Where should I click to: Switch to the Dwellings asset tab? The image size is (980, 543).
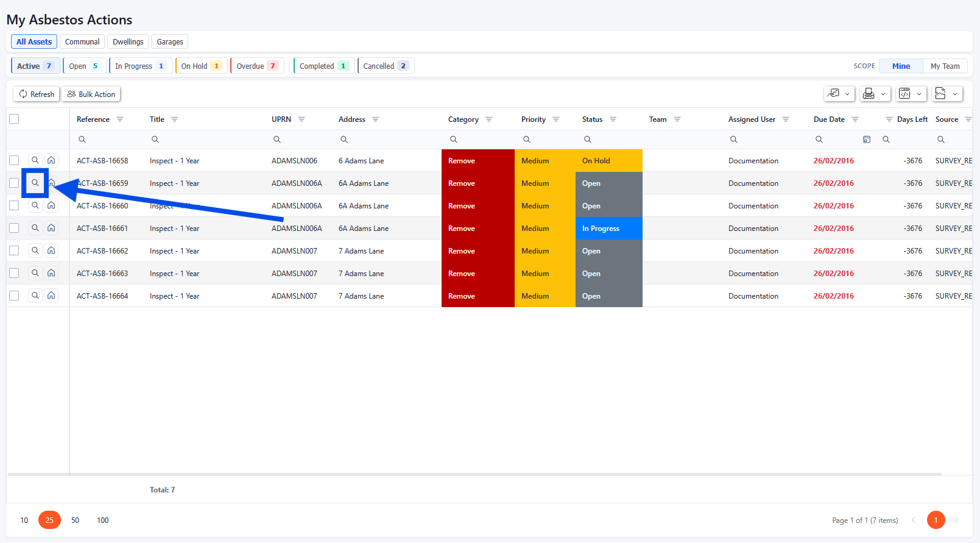click(128, 42)
